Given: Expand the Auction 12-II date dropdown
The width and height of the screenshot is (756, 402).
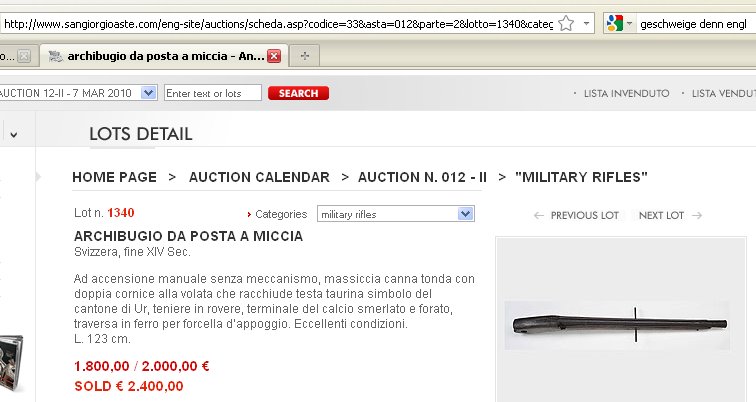Looking at the screenshot, I should [148, 93].
